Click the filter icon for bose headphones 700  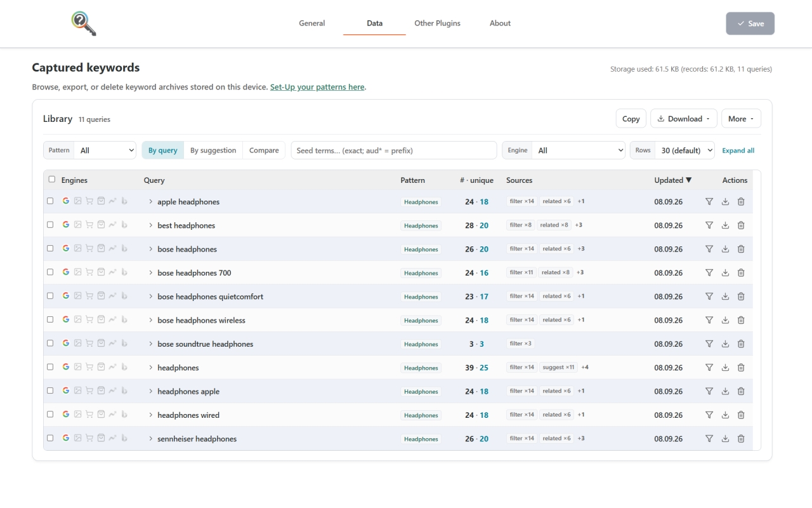pyautogui.click(x=709, y=272)
